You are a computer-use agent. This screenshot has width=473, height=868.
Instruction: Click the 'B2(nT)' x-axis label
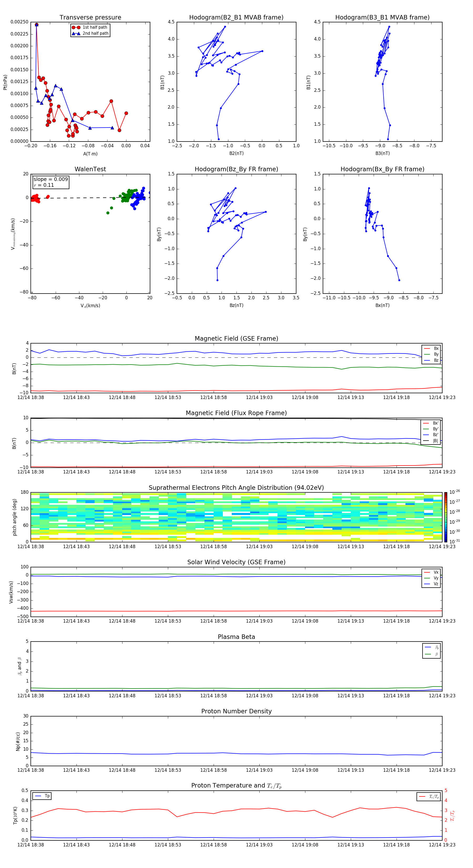click(x=236, y=153)
